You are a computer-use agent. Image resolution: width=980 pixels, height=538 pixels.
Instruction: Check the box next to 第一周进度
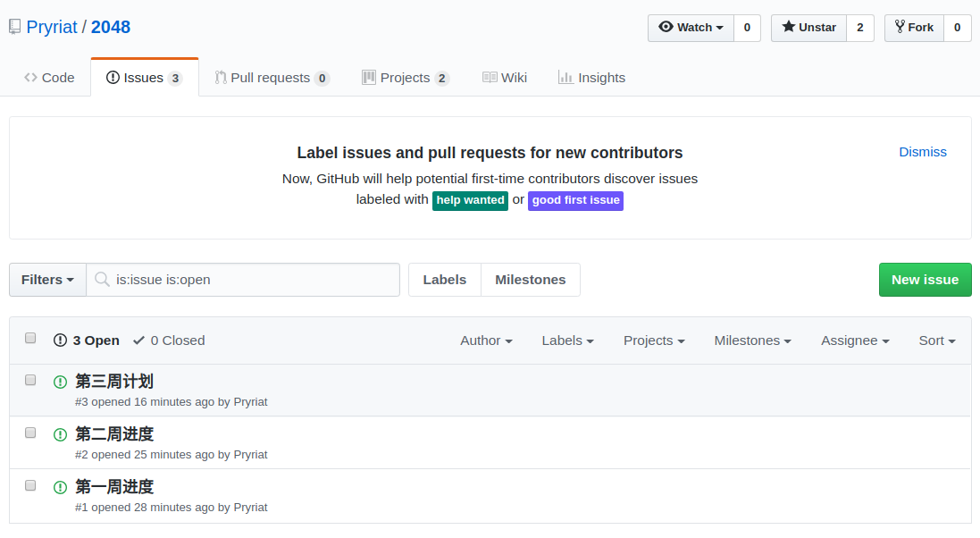pos(30,484)
